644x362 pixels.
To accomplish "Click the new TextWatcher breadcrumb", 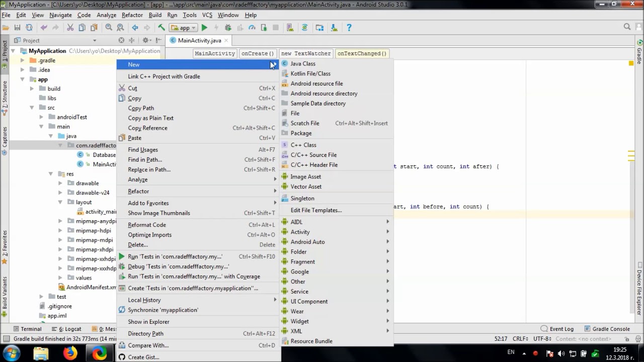I will [306, 53].
